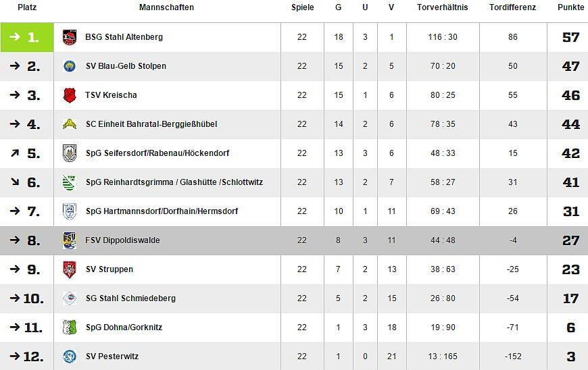Click the SG Stahl Schmiedeberg logo
This screenshot has height=370, width=588.
click(70, 298)
